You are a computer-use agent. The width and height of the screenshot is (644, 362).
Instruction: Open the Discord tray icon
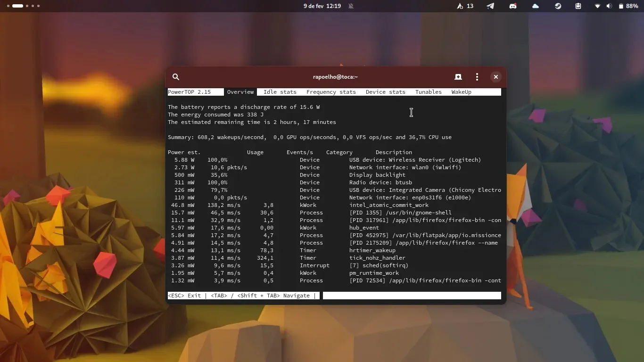513,6
